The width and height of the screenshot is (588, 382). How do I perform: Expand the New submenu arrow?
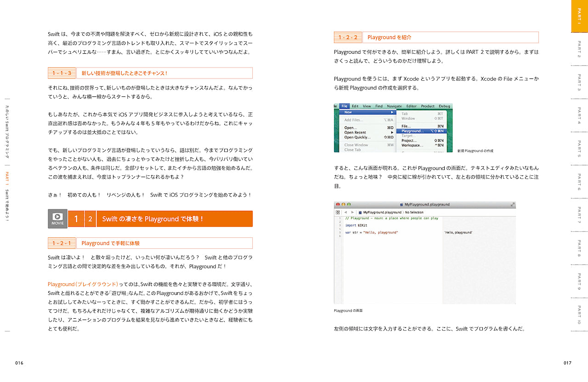392,112
